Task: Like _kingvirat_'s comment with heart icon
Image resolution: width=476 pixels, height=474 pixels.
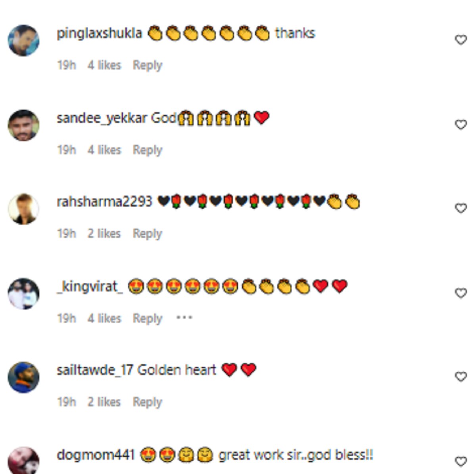Action: coord(461,293)
